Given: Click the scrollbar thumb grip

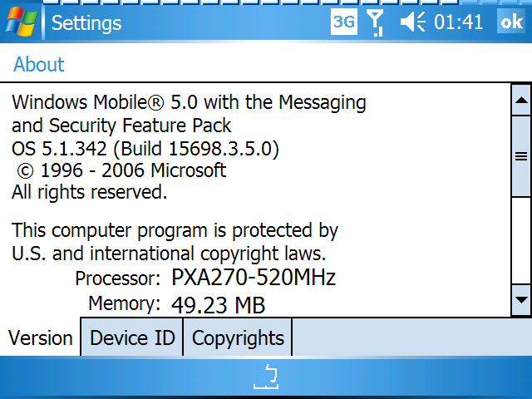Looking at the screenshot, I should (521, 156).
